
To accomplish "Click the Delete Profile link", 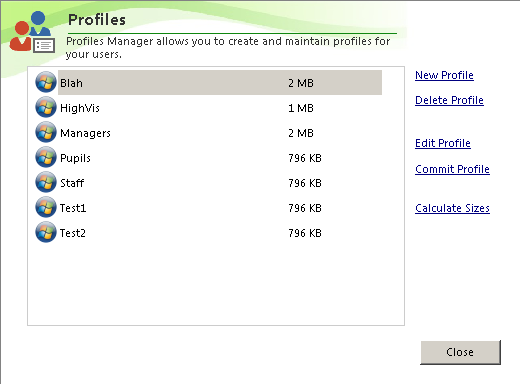I will point(449,100).
